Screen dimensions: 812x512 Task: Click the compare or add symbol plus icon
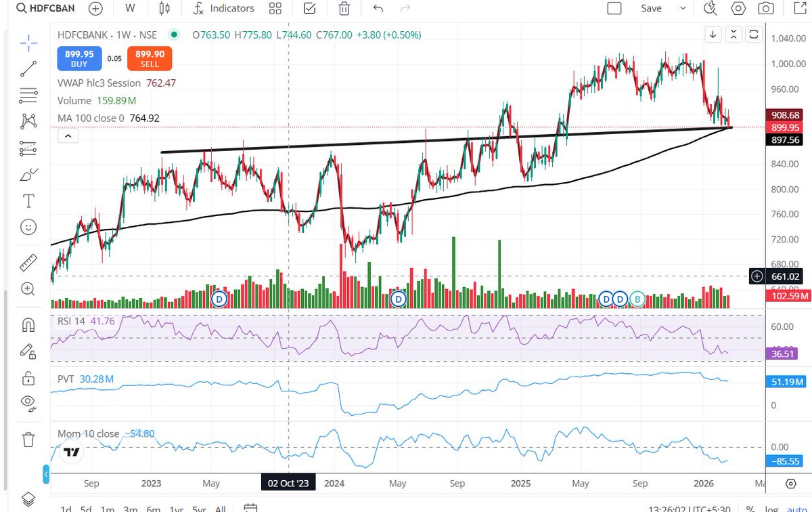tap(96, 9)
